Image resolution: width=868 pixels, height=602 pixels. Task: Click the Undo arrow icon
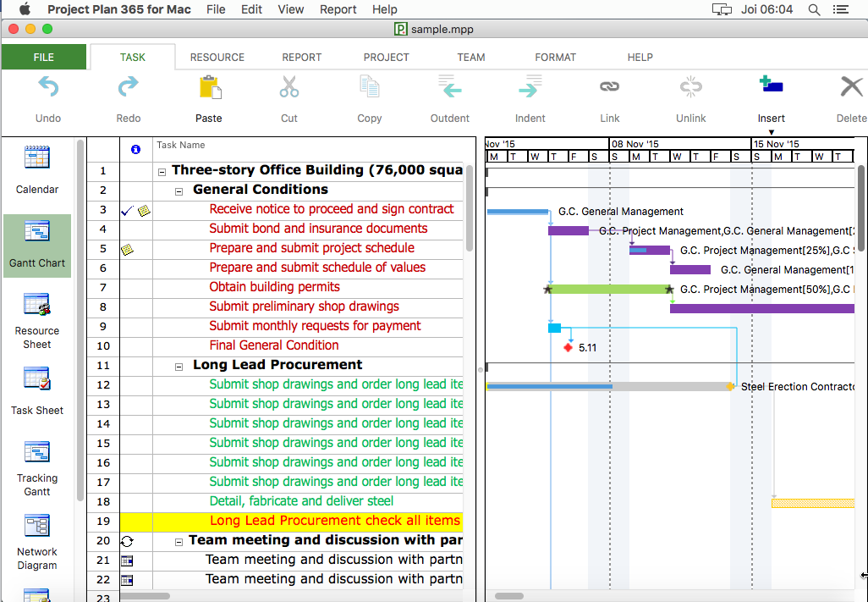coord(48,87)
